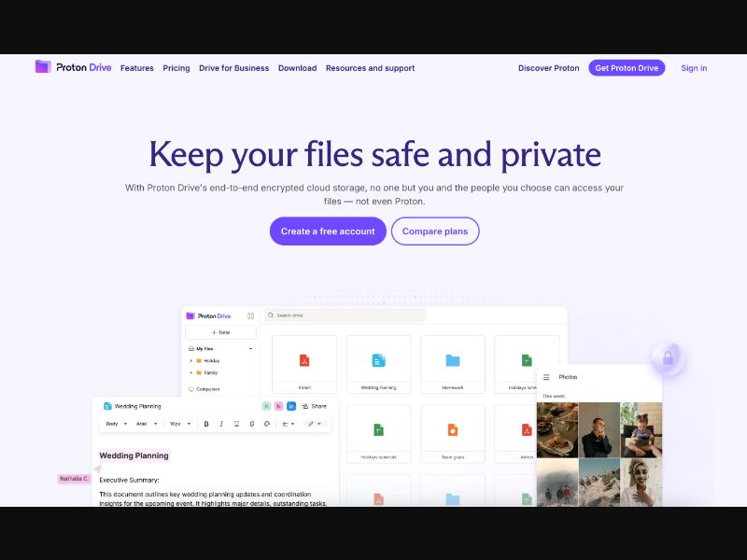Click the Search drive input field
Screen dimensions: 747x560
[x=345, y=315]
